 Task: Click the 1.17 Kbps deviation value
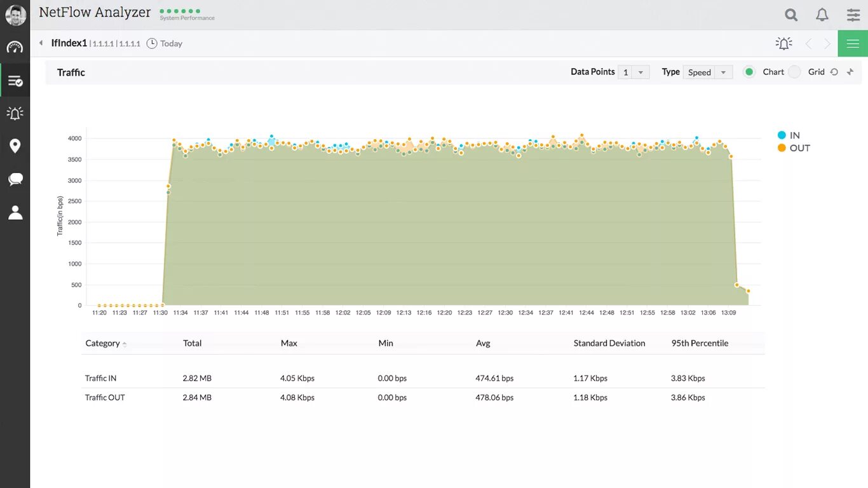tap(590, 378)
